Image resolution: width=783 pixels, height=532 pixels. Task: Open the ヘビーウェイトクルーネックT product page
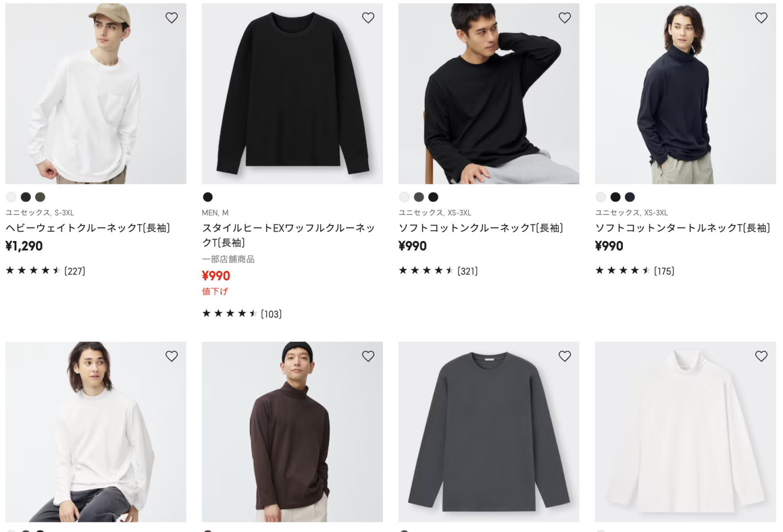click(x=90, y=228)
